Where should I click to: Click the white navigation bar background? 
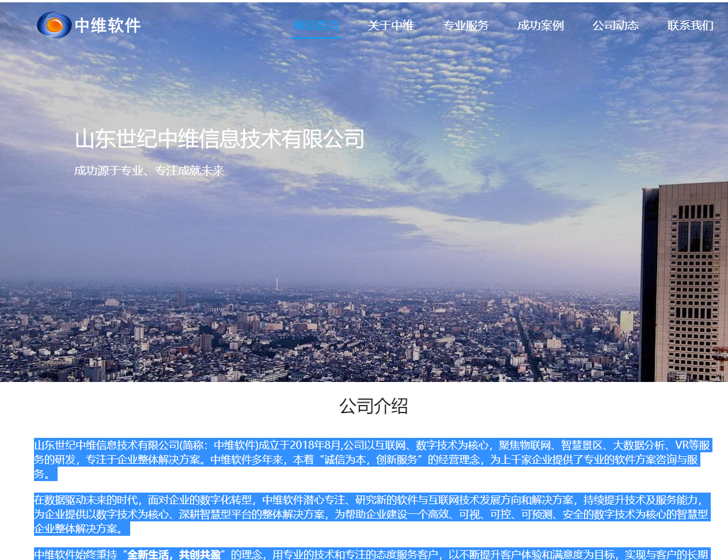[219, 25]
